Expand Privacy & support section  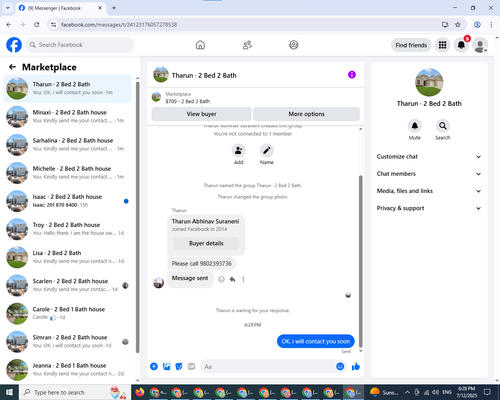tap(429, 208)
